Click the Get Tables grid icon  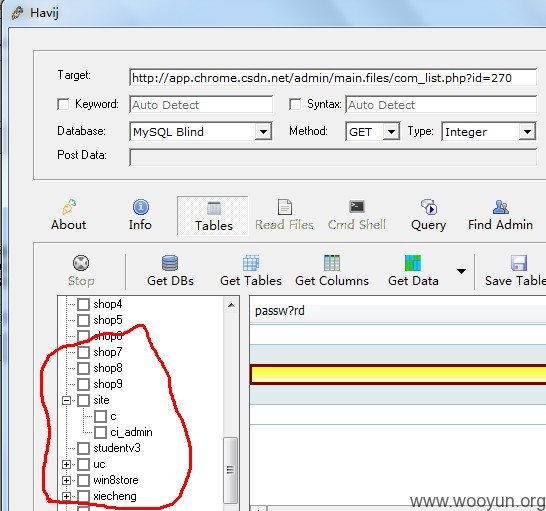click(251, 263)
